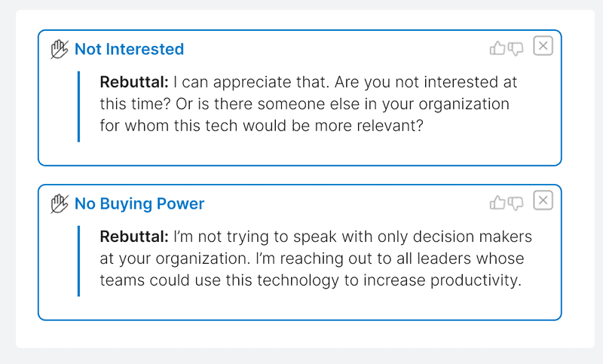Open the No Buying Power objection title
Screen dimensions: 603x364
coord(139,203)
